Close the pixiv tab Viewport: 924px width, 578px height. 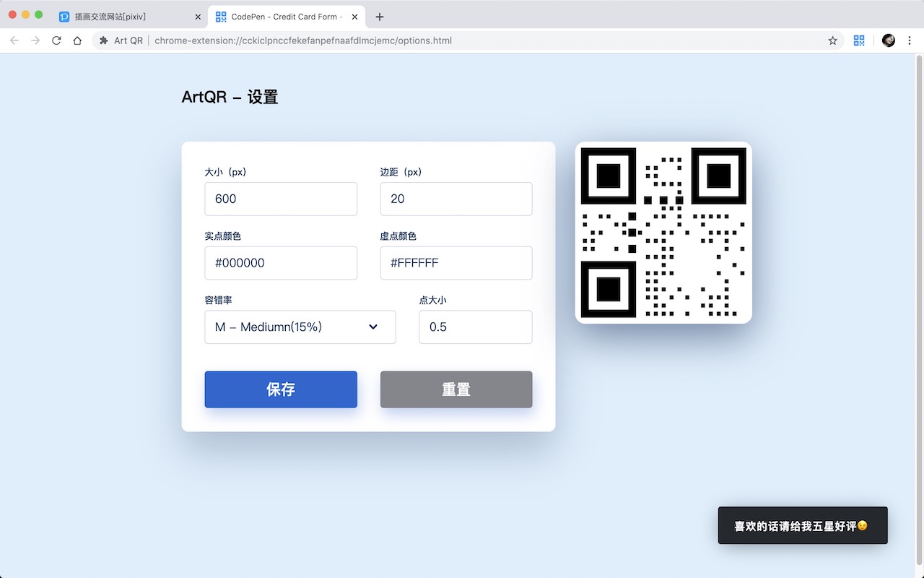tap(199, 17)
